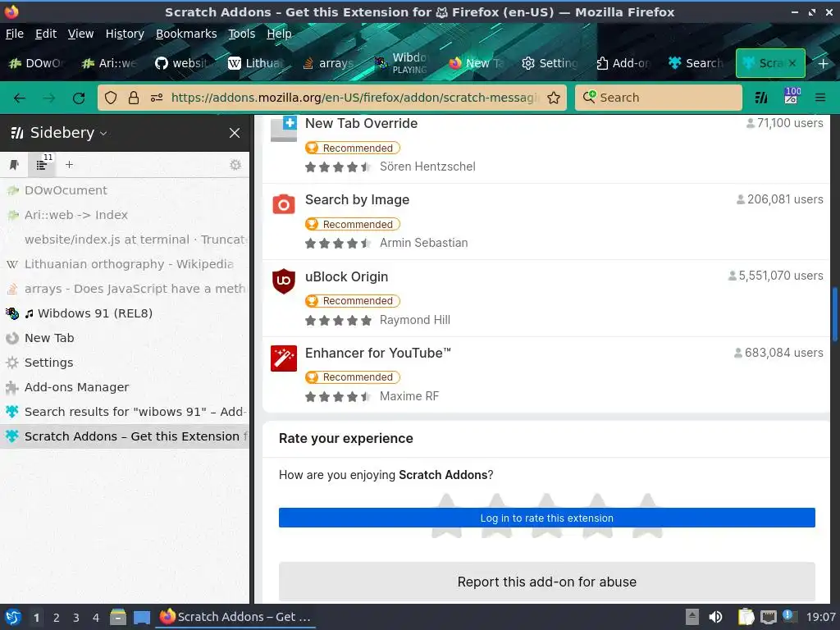Open the Search by Image add-on link
Viewport: 840px width, 630px height.
coord(357,200)
